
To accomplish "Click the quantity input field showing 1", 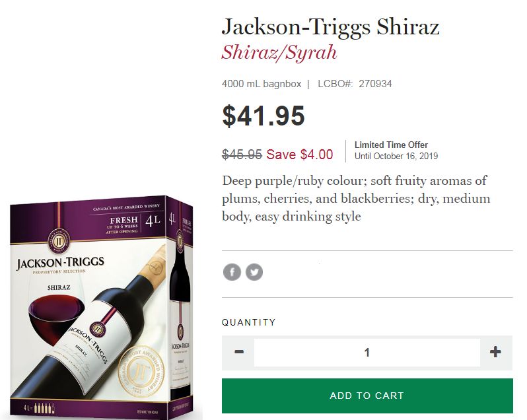I will click(367, 353).
